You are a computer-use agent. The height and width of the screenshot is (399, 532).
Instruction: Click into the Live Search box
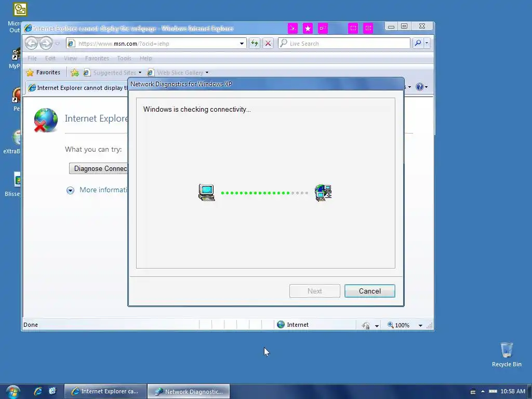344,44
